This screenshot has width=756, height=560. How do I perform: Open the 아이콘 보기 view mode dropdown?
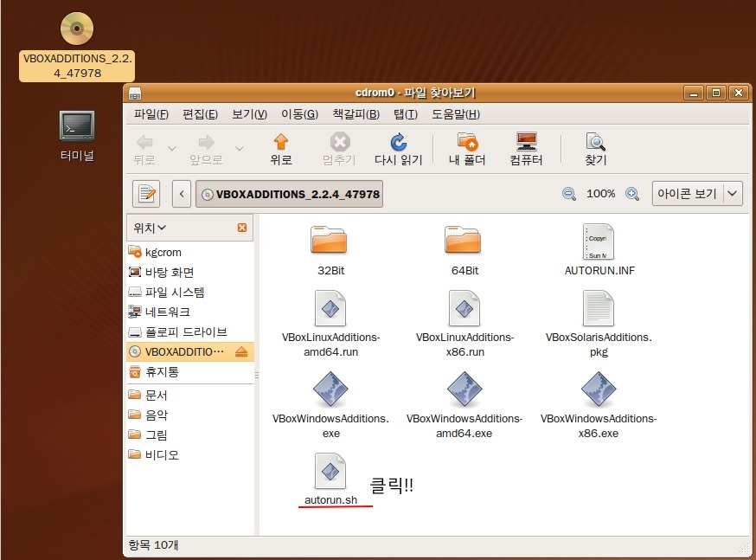697,194
